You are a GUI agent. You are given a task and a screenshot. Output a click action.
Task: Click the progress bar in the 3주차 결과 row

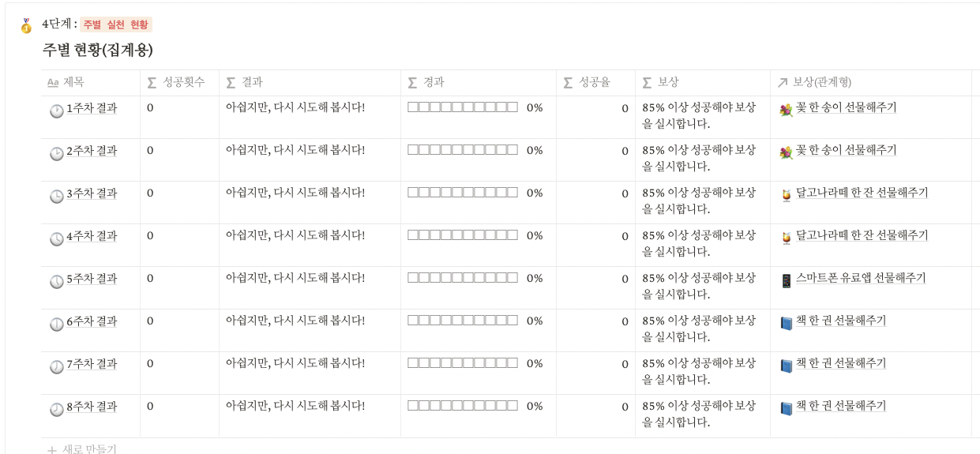463,193
